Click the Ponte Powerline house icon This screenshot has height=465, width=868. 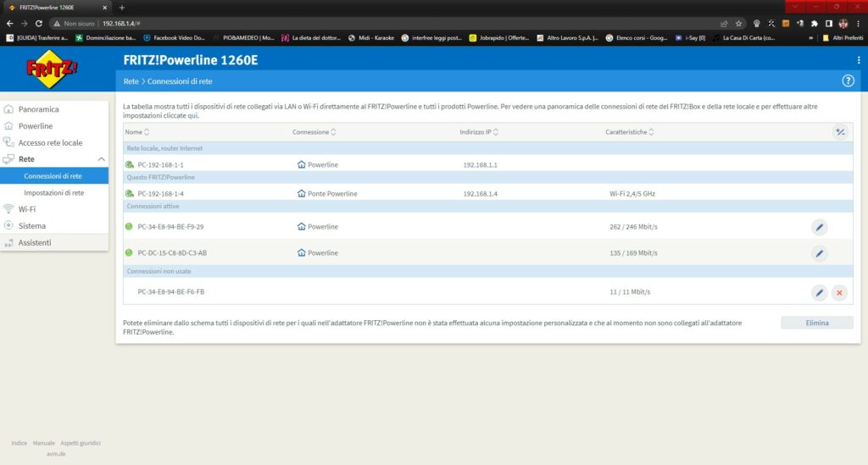pyautogui.click(x=301, y=193)
